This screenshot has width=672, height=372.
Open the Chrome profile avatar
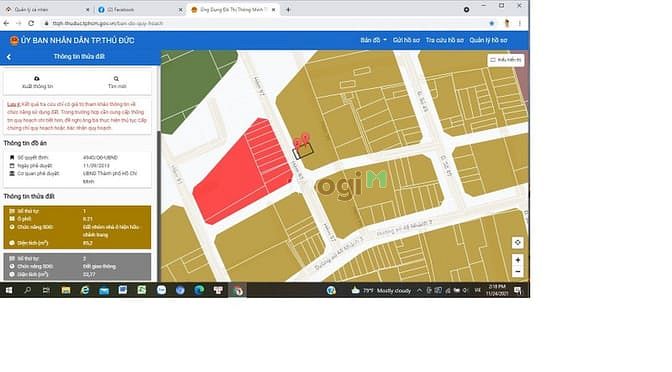[x=507, y=23]
